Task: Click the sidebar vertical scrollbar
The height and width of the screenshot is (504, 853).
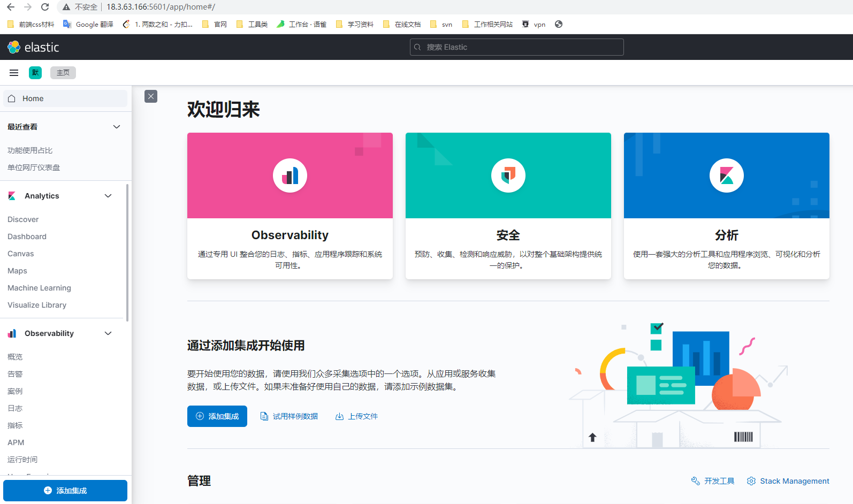Action: pos(127,253)
